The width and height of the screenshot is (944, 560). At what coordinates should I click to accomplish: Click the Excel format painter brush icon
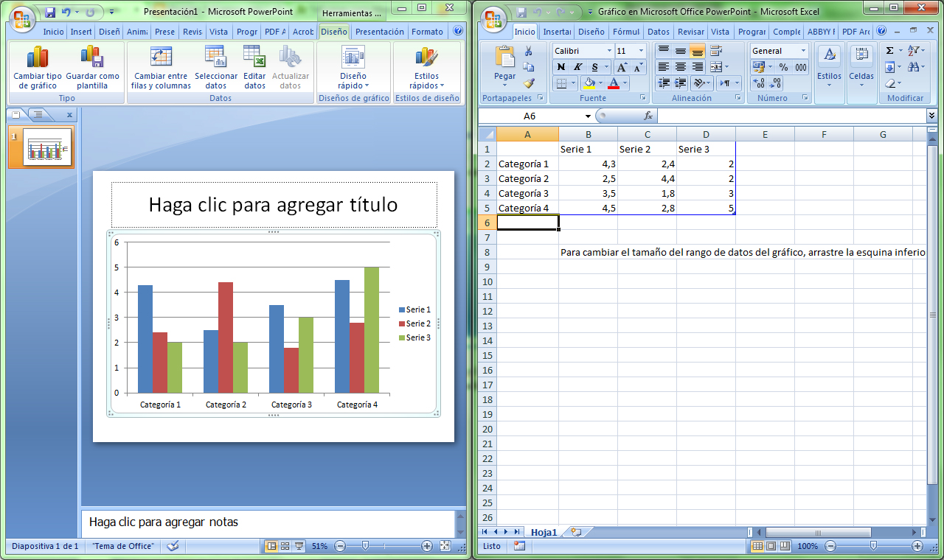point(528,83)
